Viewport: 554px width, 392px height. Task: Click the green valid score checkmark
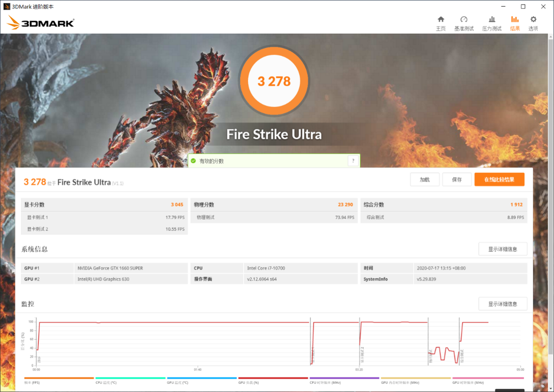coord(193,161)
